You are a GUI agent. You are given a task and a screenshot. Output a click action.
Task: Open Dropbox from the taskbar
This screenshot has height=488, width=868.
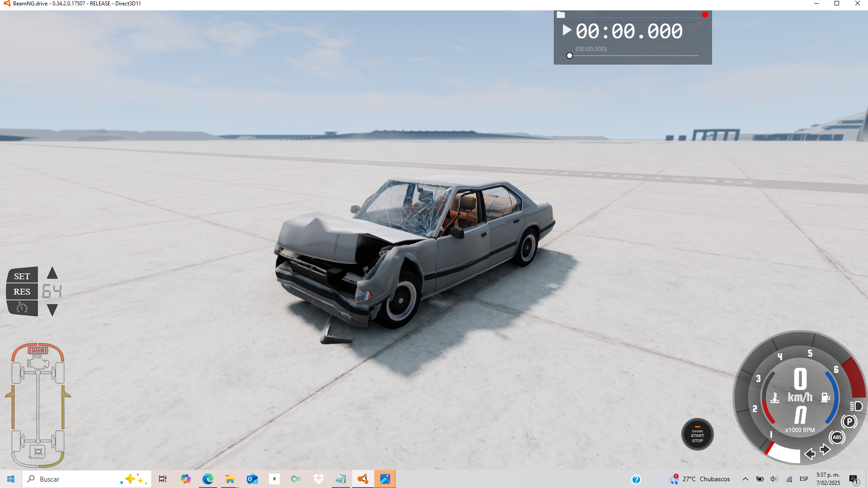pyautogui.click(x=318, y=479)
